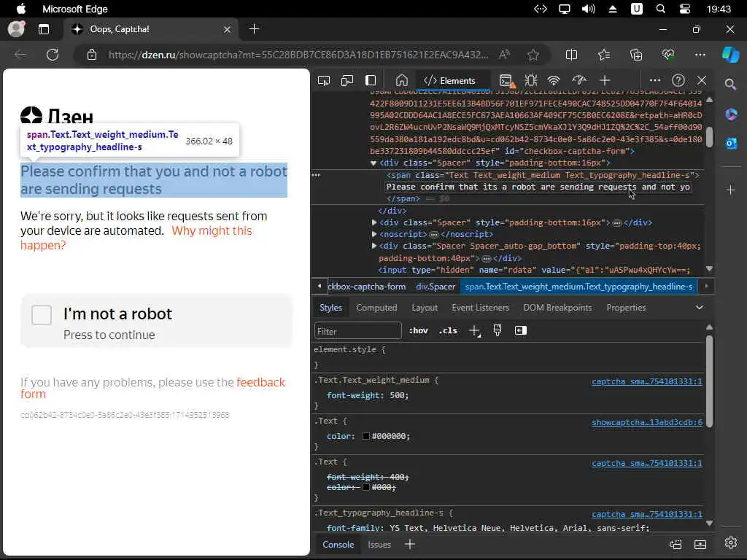Click the #000000 color swatch
This screenshot has width=747, height=560.
[x=366, y=436]
